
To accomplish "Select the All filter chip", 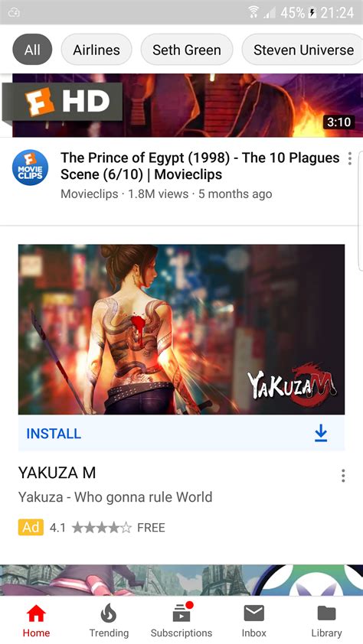I will pyautogui.click(x=32, y=50).
